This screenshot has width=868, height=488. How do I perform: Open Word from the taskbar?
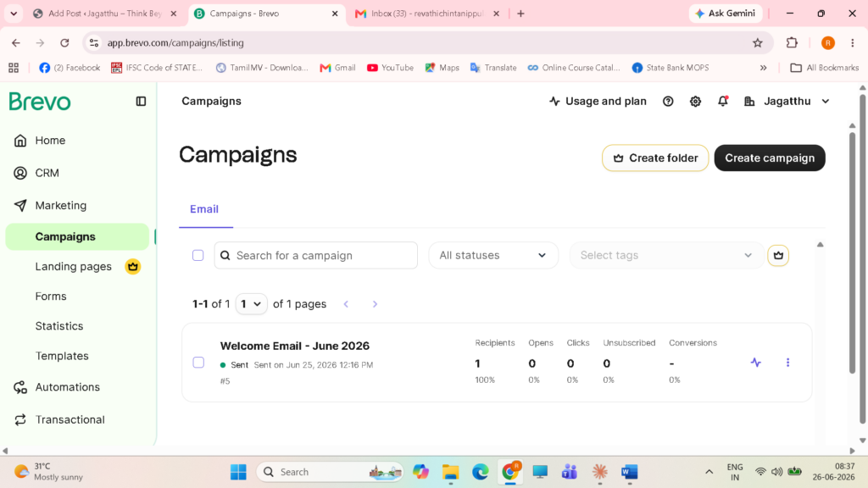[630, 472]
